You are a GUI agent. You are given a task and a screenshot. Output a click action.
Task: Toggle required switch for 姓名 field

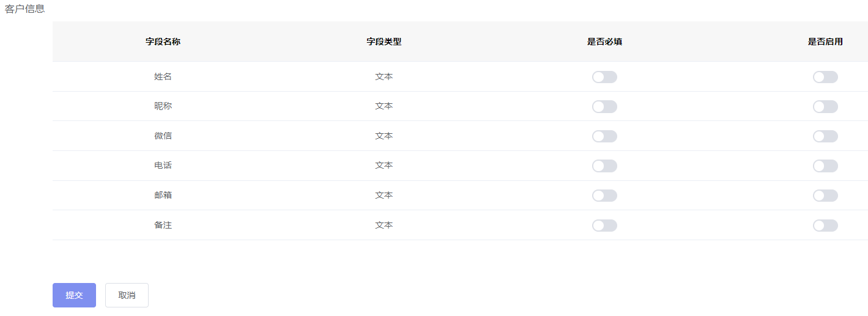pos(604,77)
